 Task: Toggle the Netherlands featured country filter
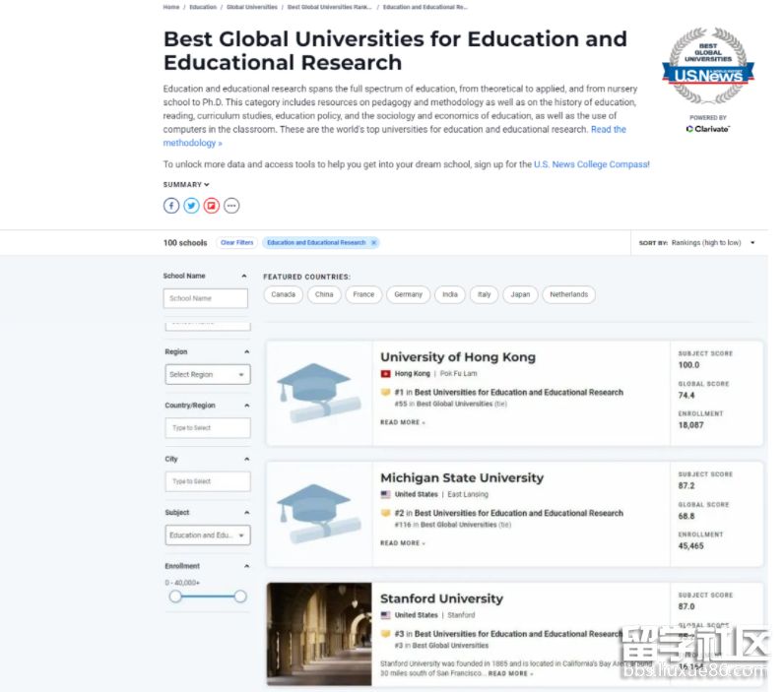tap(568, 294)
